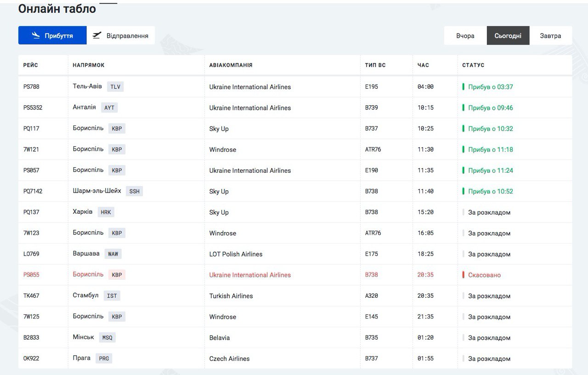Click the HRK airport code badge
588x375 pixels.
106,212
